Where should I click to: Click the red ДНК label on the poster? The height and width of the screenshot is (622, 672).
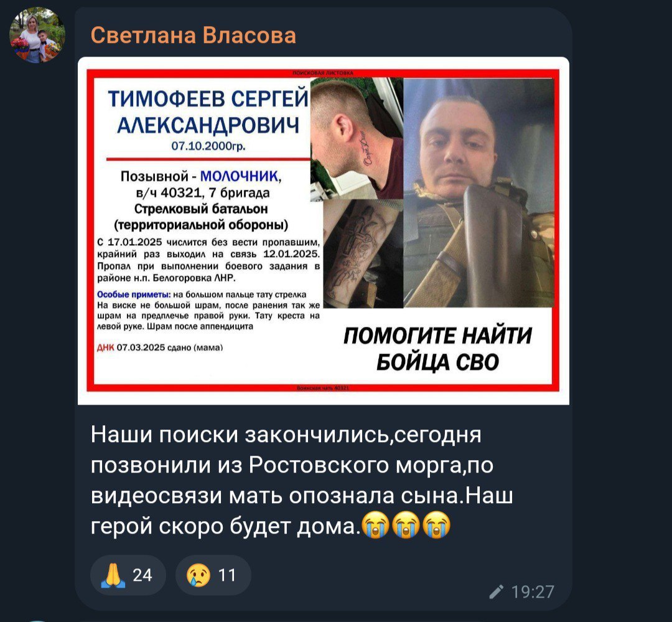point(105,347)
